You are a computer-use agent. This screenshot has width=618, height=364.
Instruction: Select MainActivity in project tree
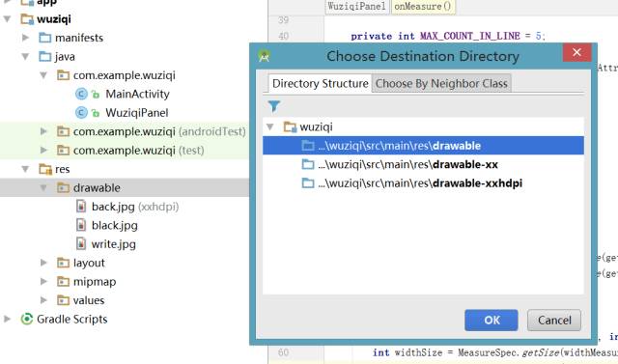tap(137, 95)
